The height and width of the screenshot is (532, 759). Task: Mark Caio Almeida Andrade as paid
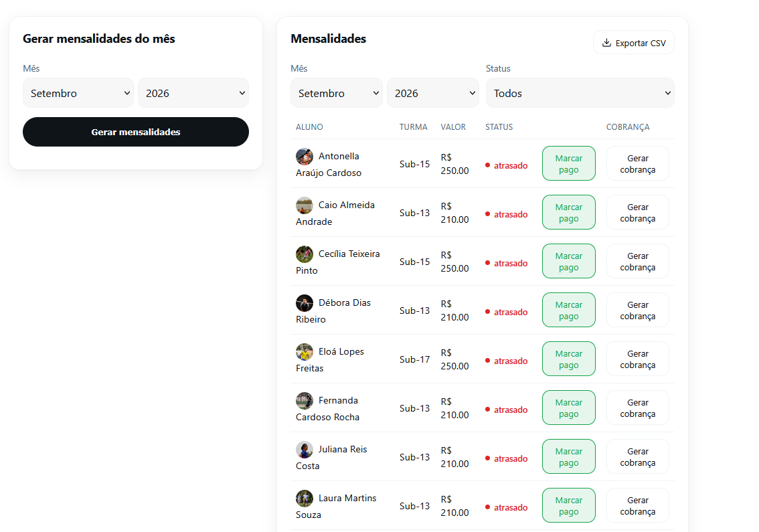click(x=569, y=213)
